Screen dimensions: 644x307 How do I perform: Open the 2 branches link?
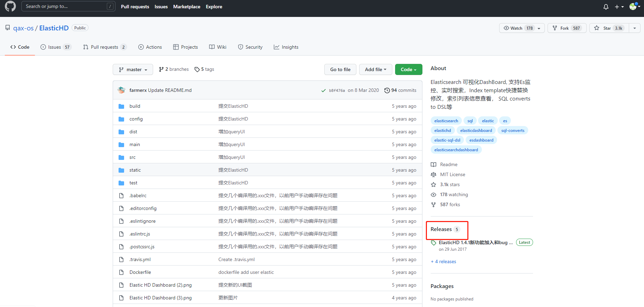(174, 69)
